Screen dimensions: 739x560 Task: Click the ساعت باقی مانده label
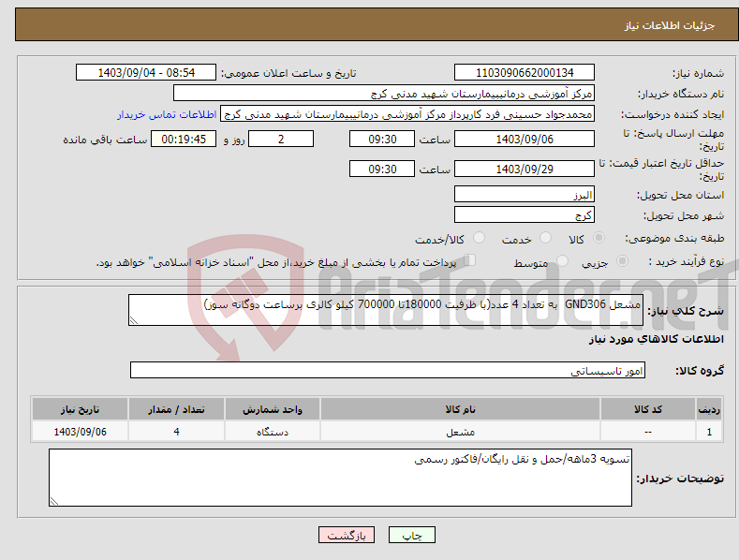[105, 140]
